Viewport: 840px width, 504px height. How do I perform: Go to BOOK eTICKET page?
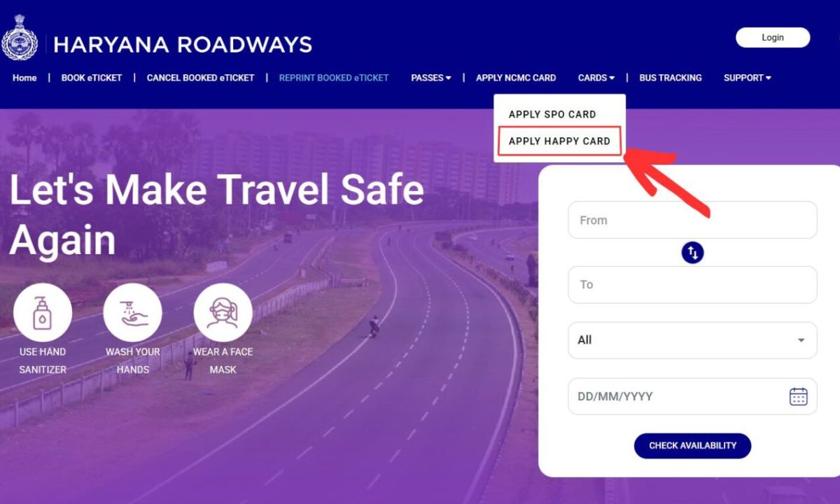(92, 78)
